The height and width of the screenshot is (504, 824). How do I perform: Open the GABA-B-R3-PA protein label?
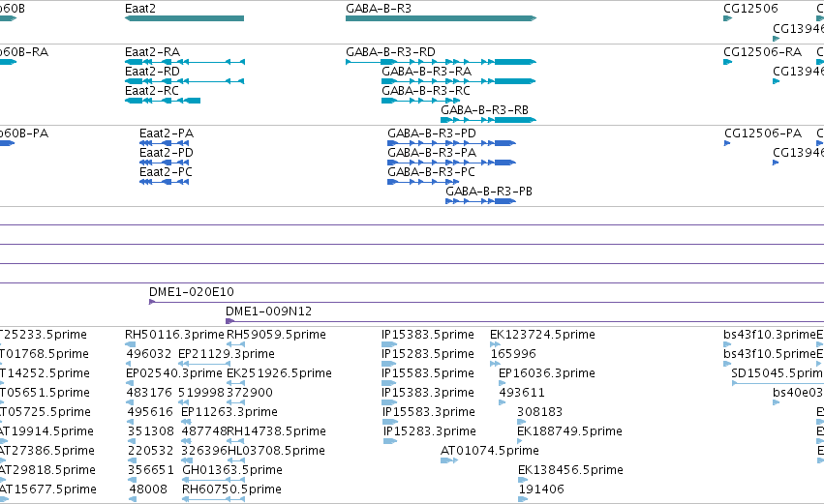(432, 153)
